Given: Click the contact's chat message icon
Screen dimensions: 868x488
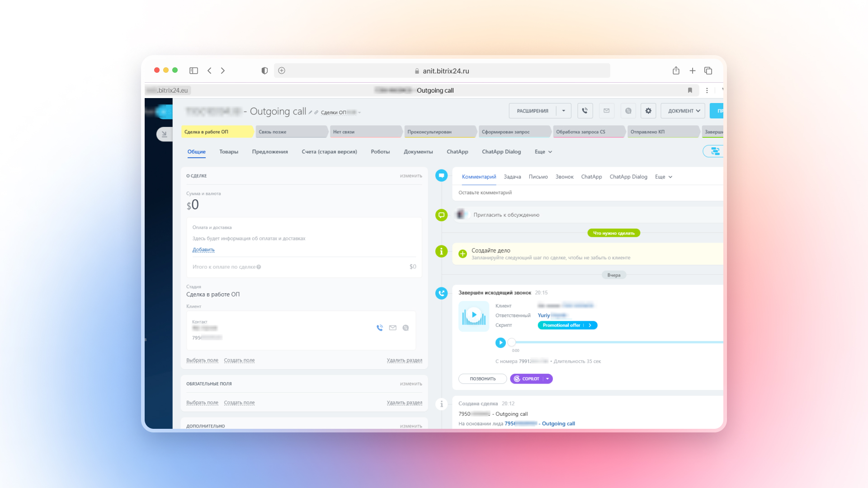Looking at the screenshot, I should pyautogui.click(x=406, y=328).
